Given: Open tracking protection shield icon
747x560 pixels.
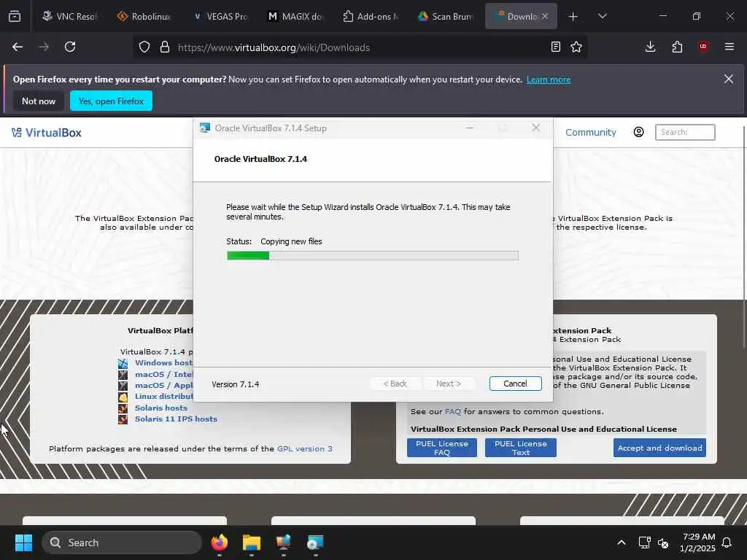Looking at the screenshot, I should (144, 47).
